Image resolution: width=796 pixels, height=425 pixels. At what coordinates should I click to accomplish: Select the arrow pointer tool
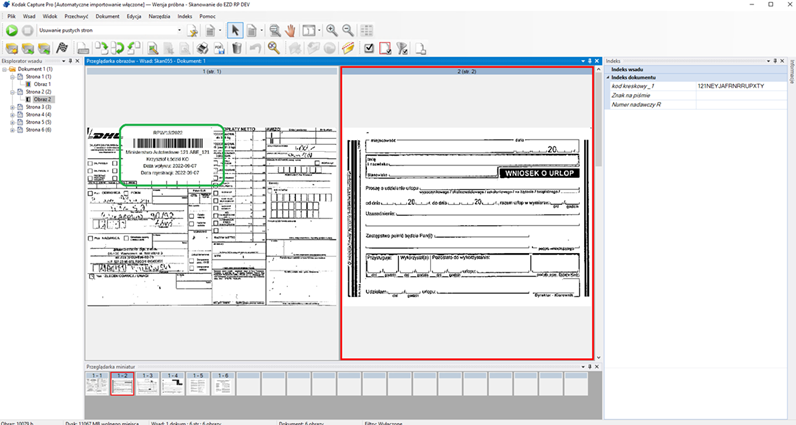[235, 31]
